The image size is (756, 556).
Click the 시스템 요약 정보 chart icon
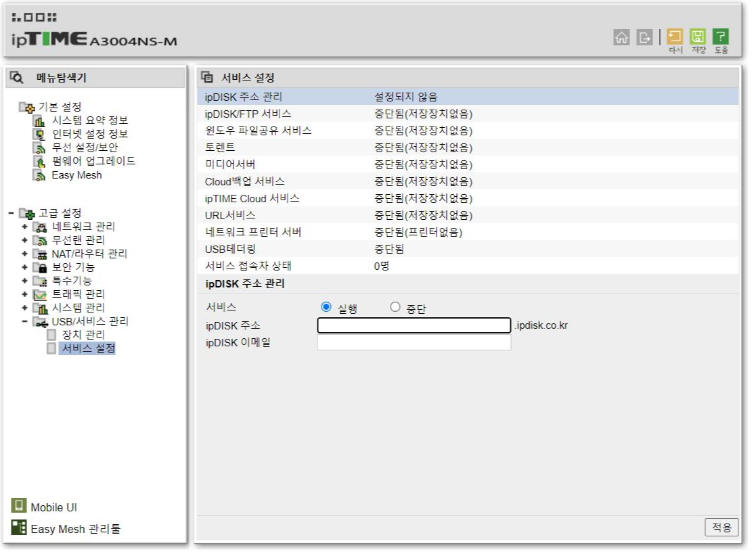click(x=39, y=120)
